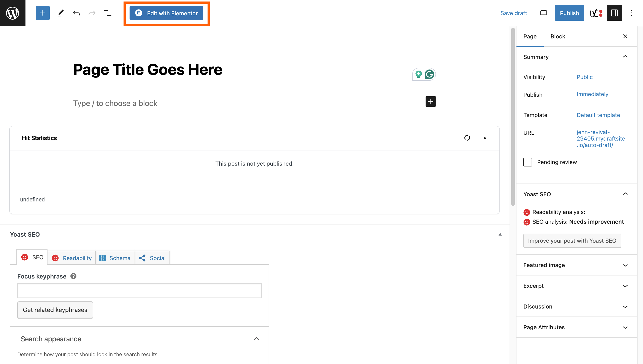Screen dimensions: 643x364
Task: Open the Yoast SEO toolbar icon
Action: [596, 13]
